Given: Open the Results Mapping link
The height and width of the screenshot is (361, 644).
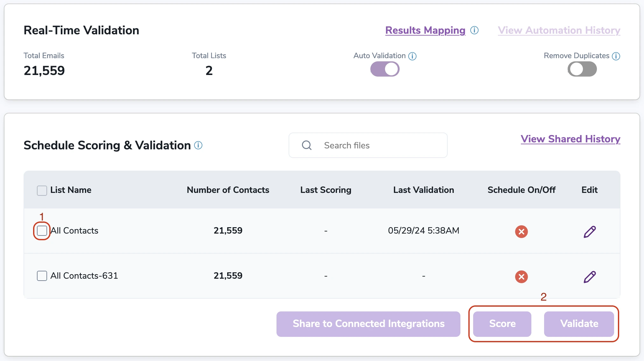Looking at the screenshot, I should 425,30.
